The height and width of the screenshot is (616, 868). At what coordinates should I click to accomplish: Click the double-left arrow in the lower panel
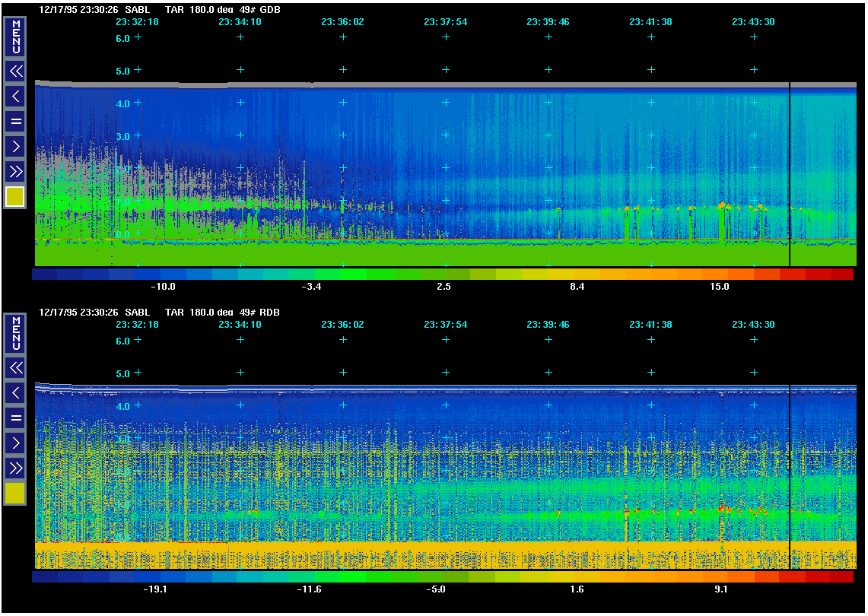tap(15, 368)
